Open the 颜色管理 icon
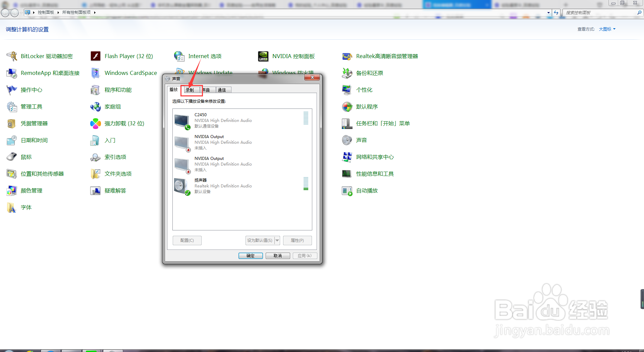The height and width of the screenshot is (352, 644). click(12, 190)
